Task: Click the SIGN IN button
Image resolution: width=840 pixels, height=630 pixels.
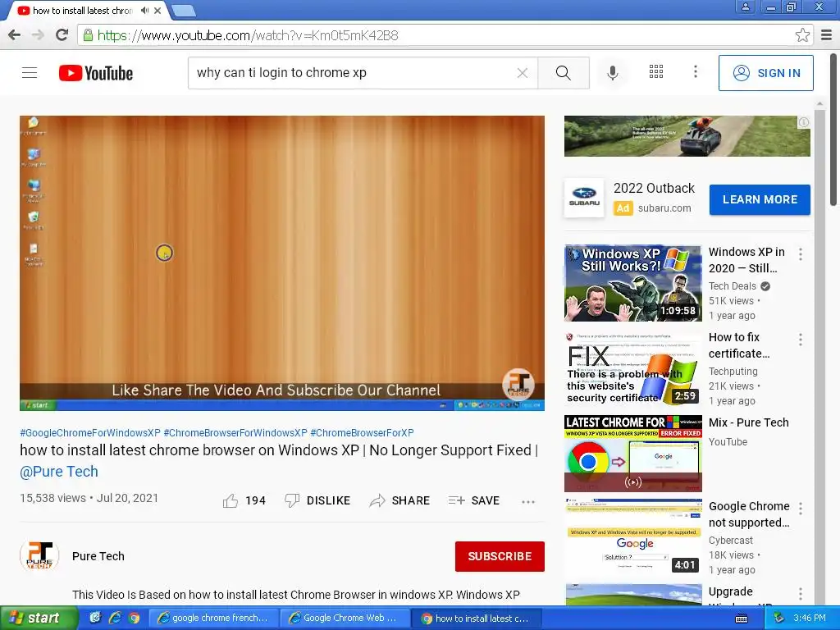Action: (x=765, y=73)
